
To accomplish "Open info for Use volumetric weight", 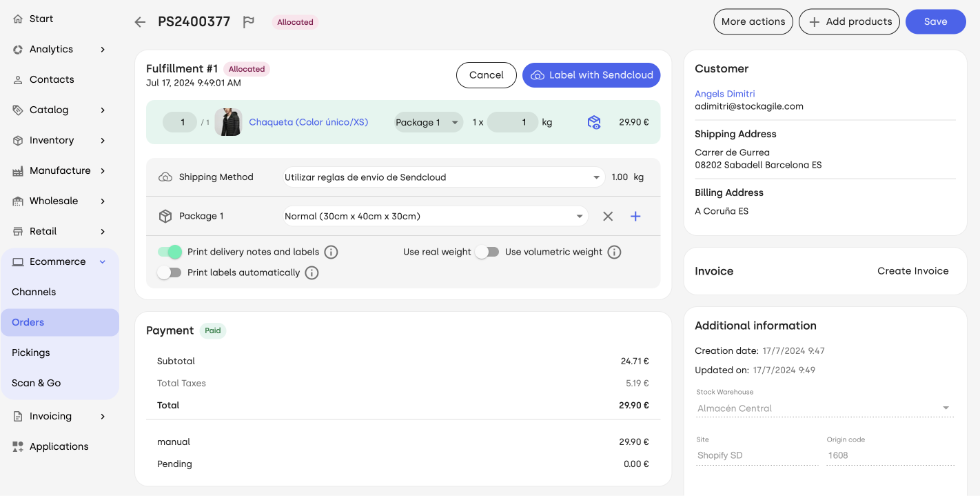I will coord(614,252).
